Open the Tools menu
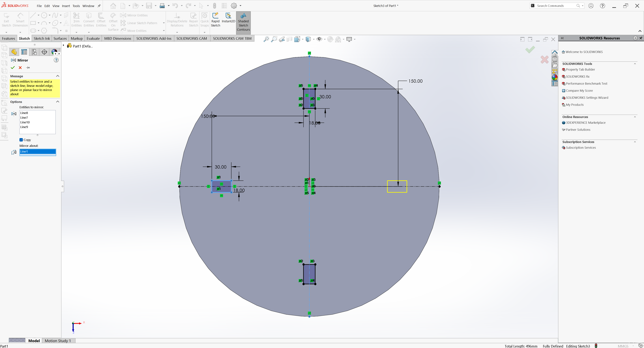The height and width of the screenshot is (348, 644). pyautogui.click(x=76, y=6)
